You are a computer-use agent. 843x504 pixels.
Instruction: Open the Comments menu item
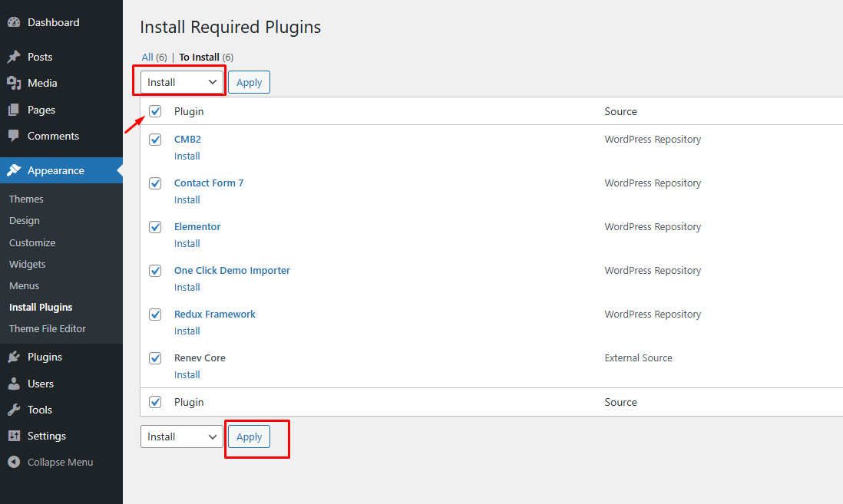click(53, 136)
